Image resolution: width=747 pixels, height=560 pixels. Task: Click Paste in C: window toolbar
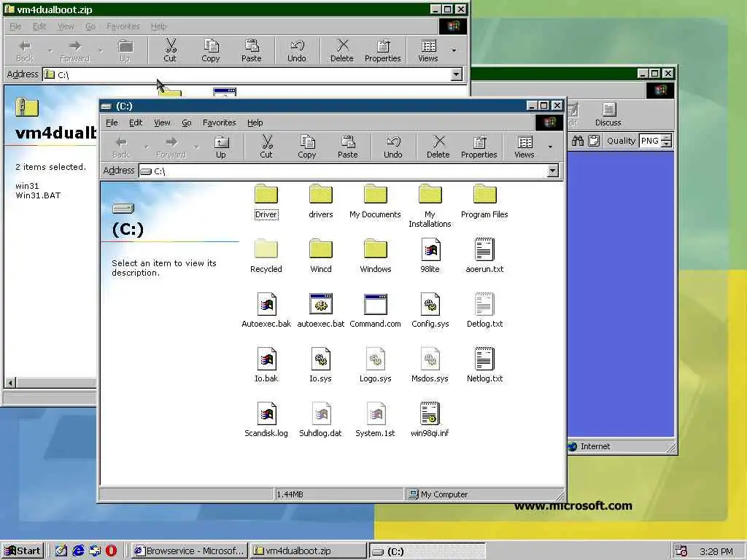pyautogui.click(x=348, y=147)
